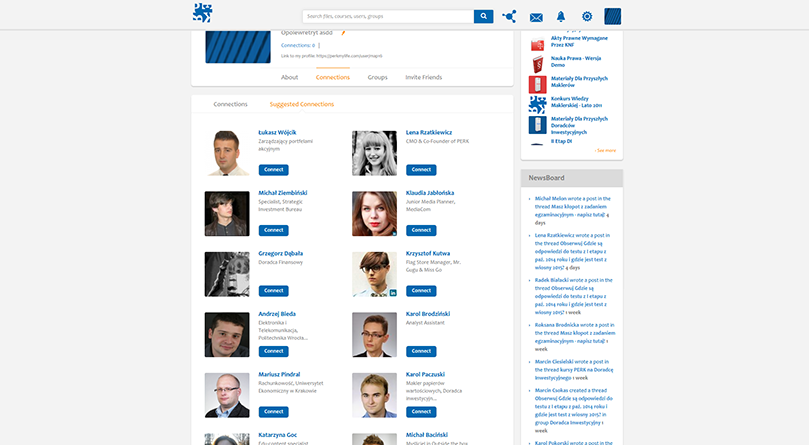Open Lena Rzatkiewicz profile name link
The height and width of the screenshot is (445, 809).
429,133
